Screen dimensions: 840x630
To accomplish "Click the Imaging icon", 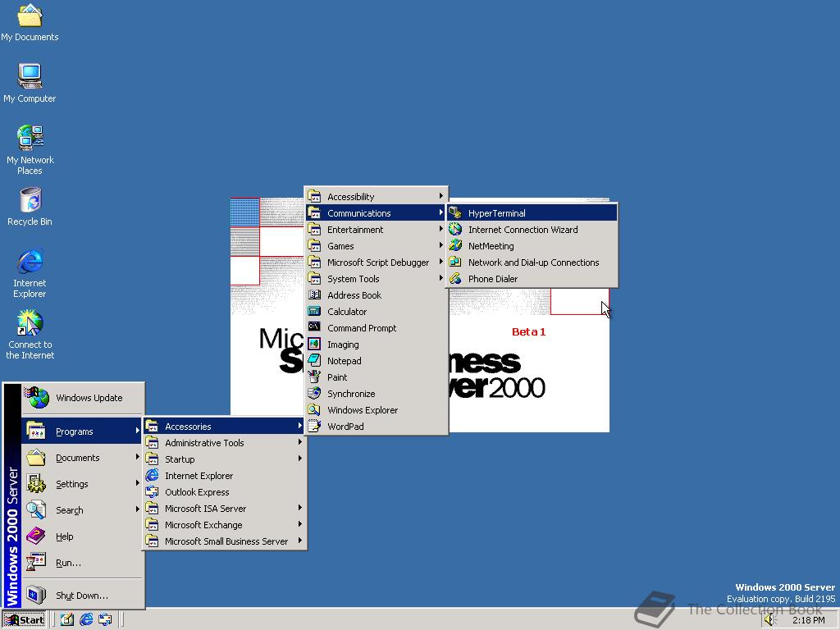I will (314, 344).
